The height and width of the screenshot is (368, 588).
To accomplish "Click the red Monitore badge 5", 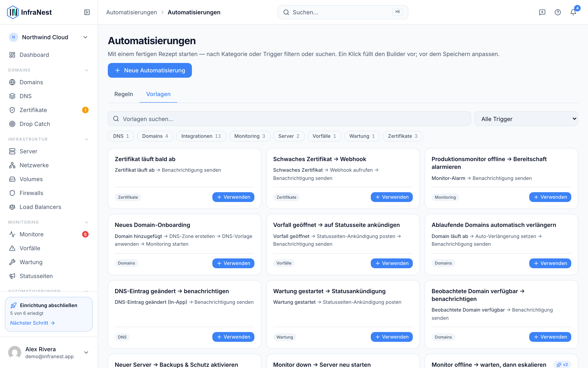I will tap(85, 234).
